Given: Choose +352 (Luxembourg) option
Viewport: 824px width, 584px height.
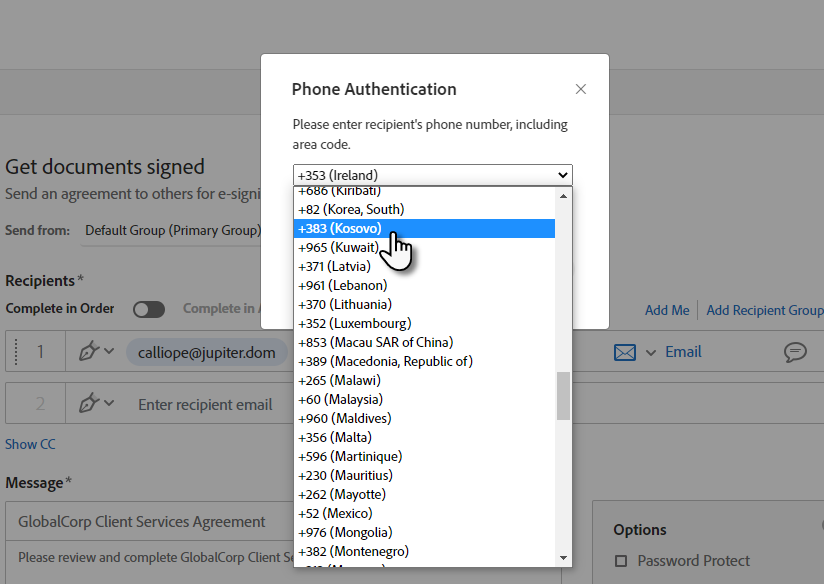Looking at the screenshot, I should [354, 324].
